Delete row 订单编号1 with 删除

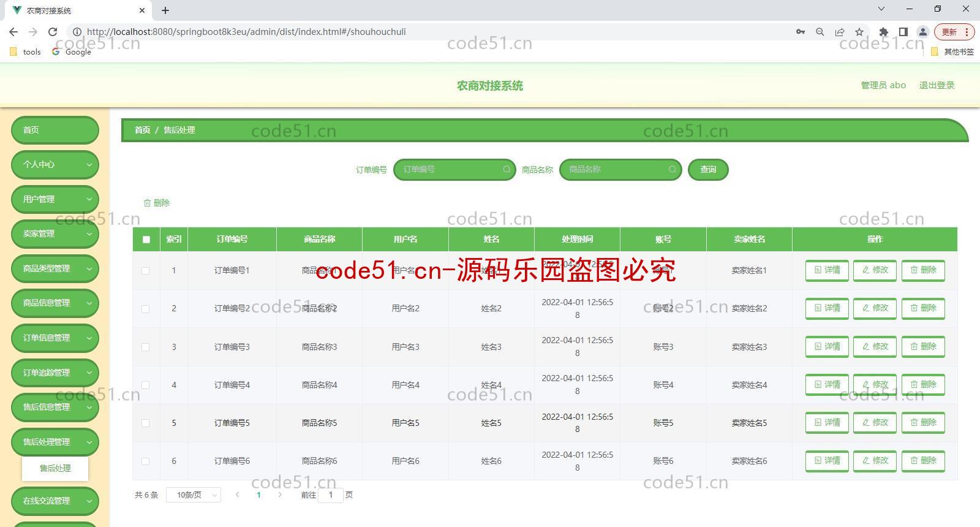[x=923, y=270]
